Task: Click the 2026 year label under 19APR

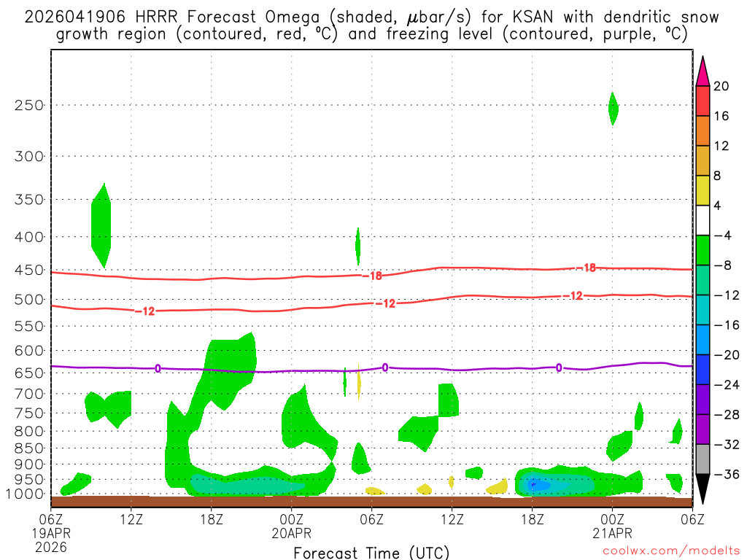Action: click(x=51, y=548)
